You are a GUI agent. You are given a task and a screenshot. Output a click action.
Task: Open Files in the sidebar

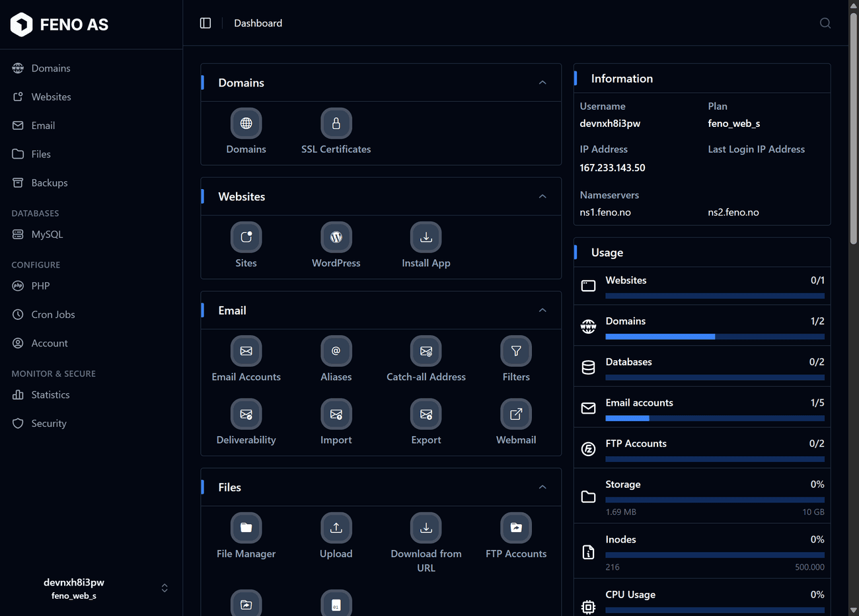tap(91, 154)
